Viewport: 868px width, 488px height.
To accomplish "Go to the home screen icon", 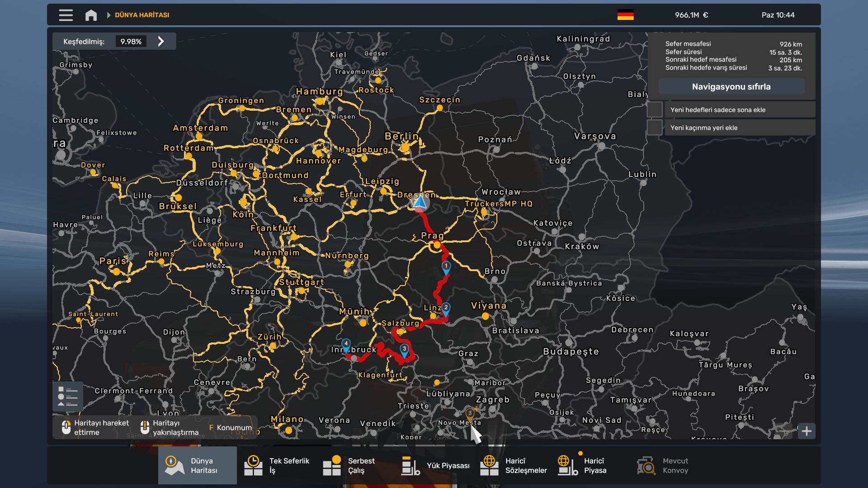I will [x=91, y=15].
